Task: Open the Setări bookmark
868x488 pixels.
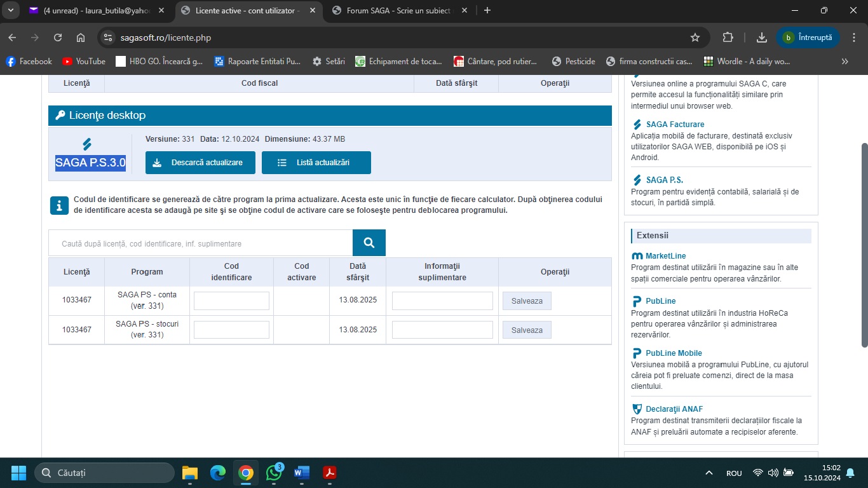Action: (x=329, y=62)
